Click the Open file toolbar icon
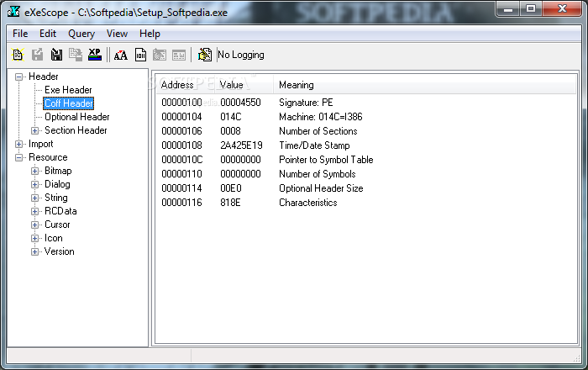This screenshot has width=588, height=370. pyautogui.click(x=18, y=55)
